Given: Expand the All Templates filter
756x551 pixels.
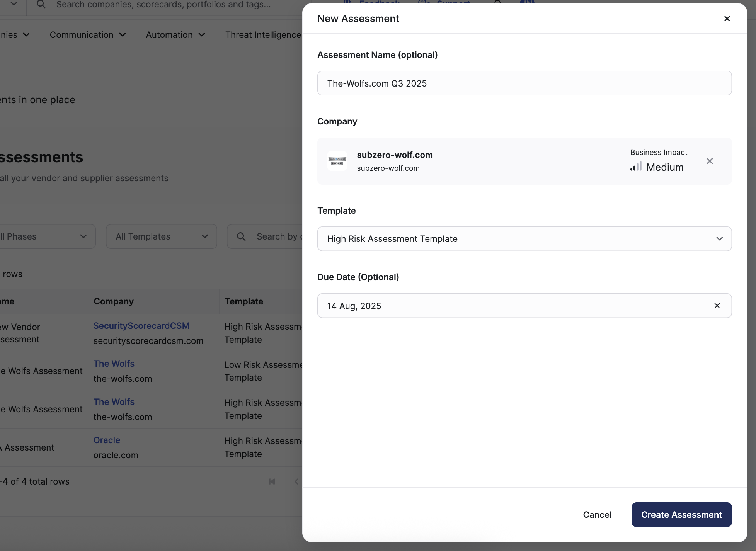Looking at the screenshot, I should coord(162,236).
